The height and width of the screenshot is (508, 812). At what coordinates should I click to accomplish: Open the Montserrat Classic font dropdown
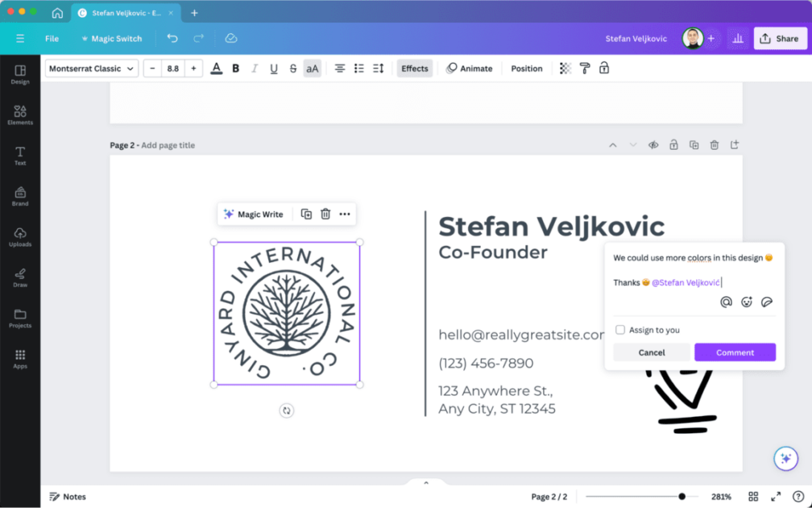click(x=91, y=69)
